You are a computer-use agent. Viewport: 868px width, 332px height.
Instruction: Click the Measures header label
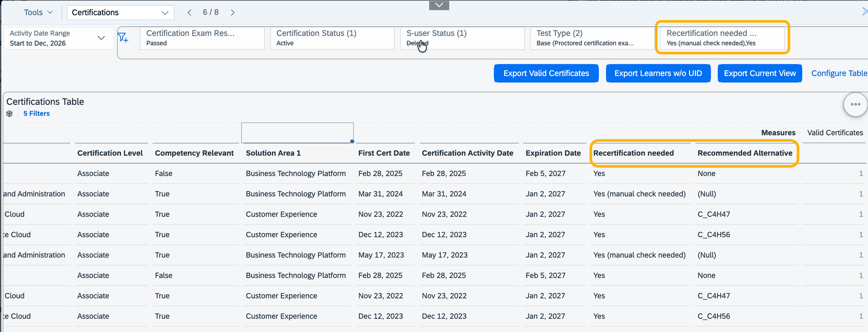tap(778, 133)
